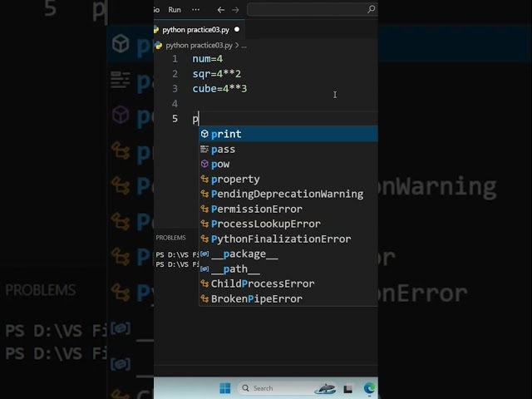This screenshot has width=532, height=399.
Task: Click the purple cube icon beside pow
Action: [204, 164]
